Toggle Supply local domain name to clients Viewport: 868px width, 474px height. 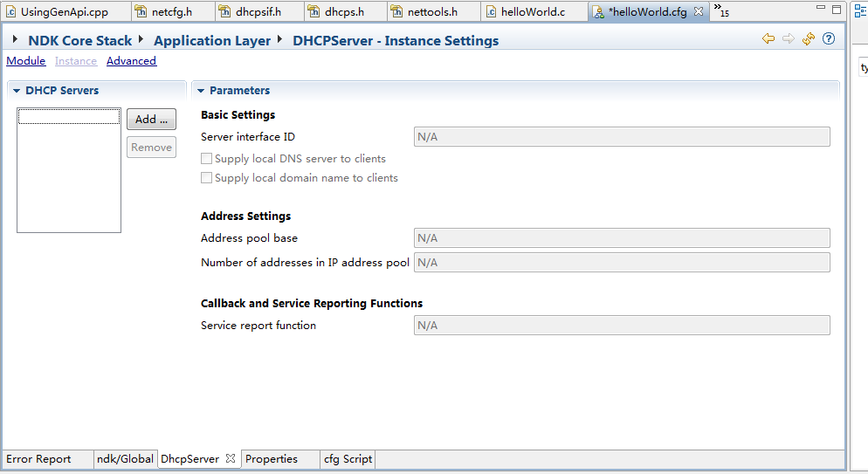coord(207,178)
